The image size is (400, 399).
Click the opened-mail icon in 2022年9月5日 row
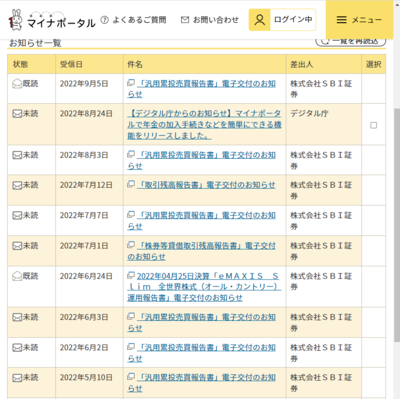(17, 84)
